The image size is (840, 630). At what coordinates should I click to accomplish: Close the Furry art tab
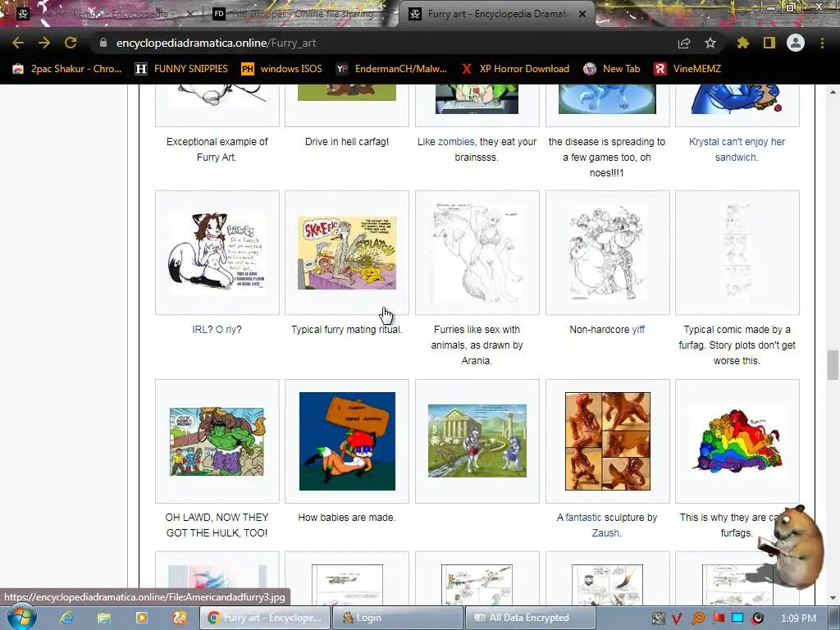tap(582, 14)
